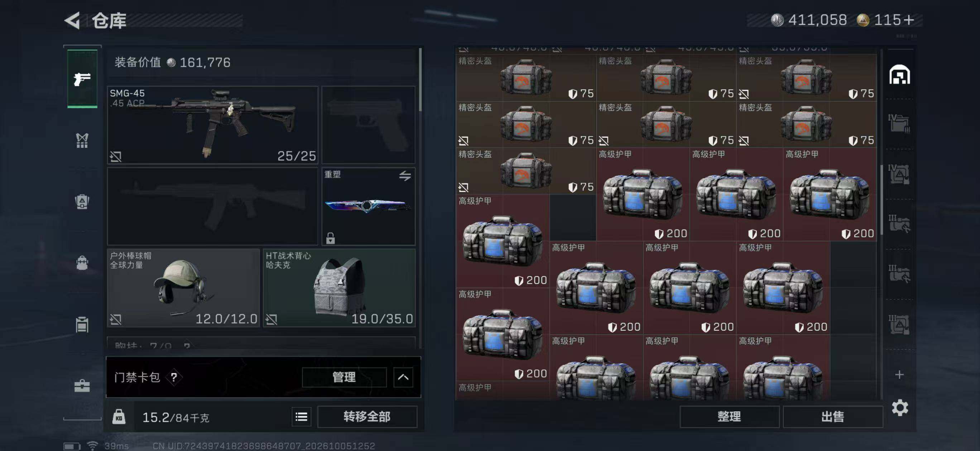
Task: Open the secure container tab in left sidebar
Action: coord(82,324)
